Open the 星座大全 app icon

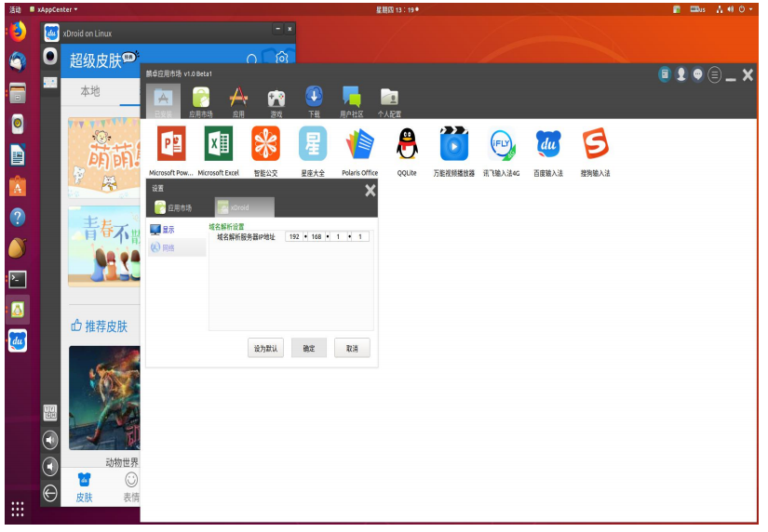click(x=313, y=143)
